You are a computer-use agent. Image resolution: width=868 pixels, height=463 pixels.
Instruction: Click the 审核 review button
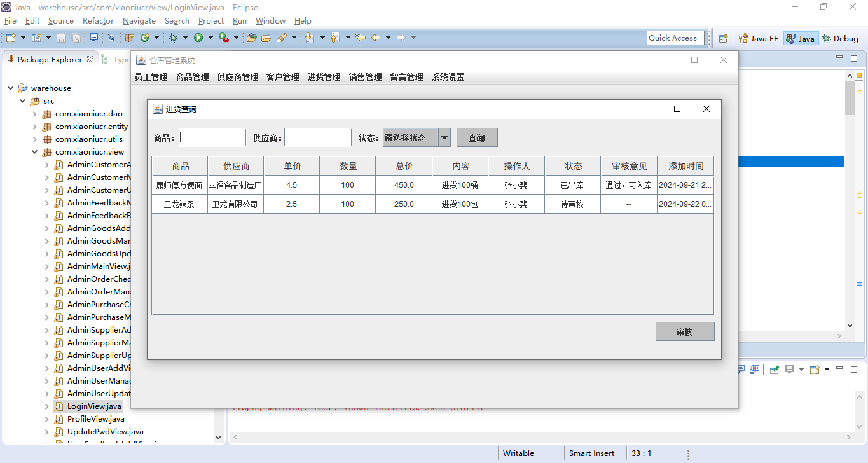(x=684, y=331)
